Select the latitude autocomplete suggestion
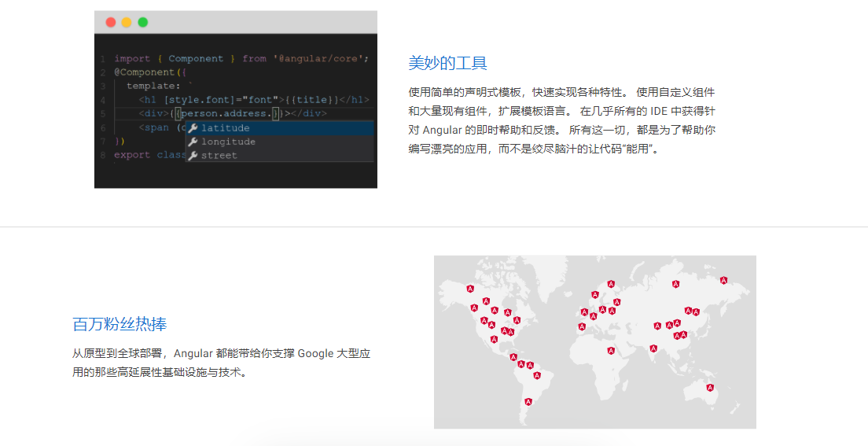Image resolution: width=868 pixels, height=446 pixels. [x=280, y=128]
